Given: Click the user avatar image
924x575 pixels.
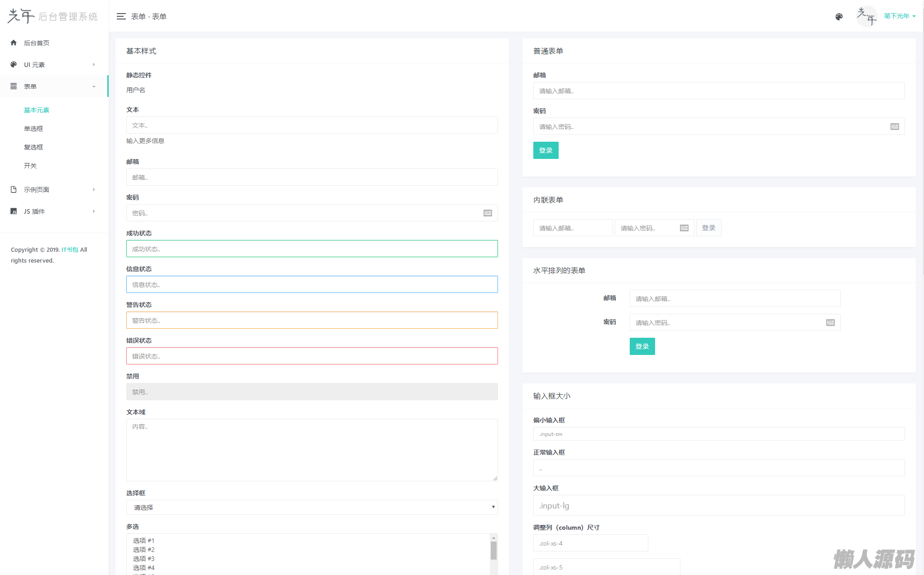Looking at the screenshot, I should tap(867, 16).
